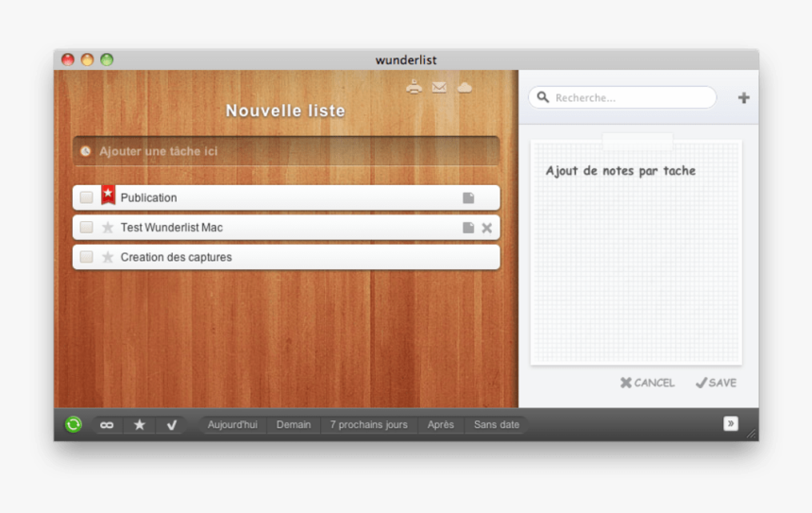Check off the Test Wunderlist Mac task
Viewport: 812px width, 513px height.
(87, 227)
